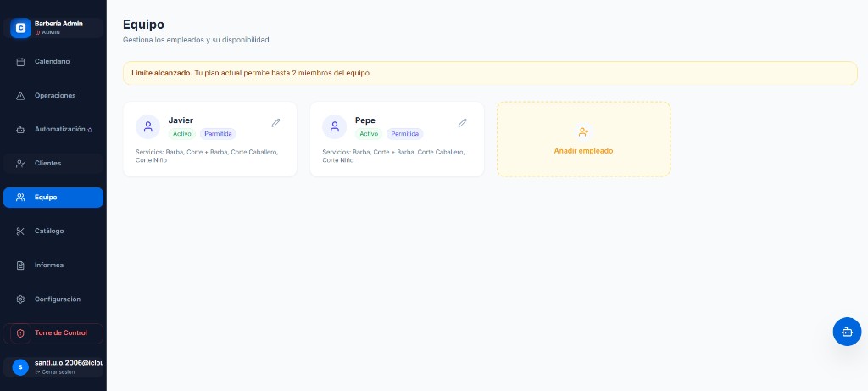Click the santi.u.o.2006 account email

69,363
